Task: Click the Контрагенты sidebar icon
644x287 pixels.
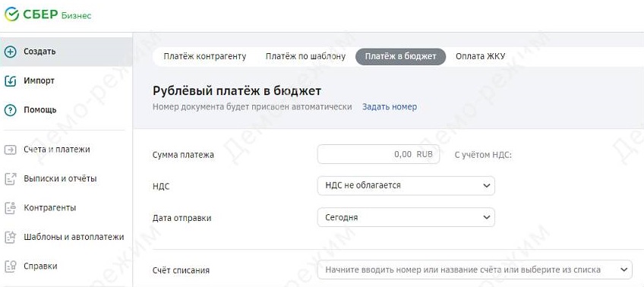Action: coord(11,208)
